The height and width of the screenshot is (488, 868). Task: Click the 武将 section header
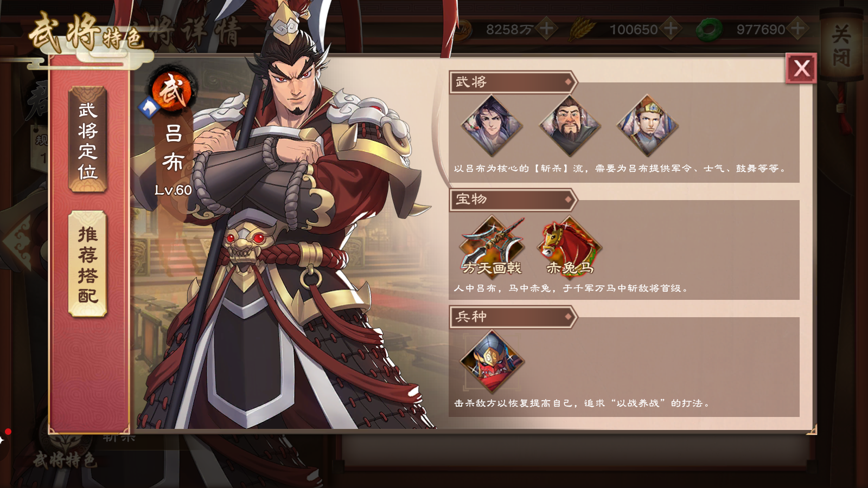click(x=513, y=82)
